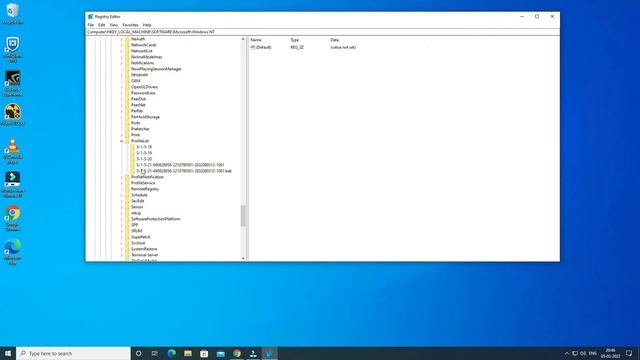Click the tree pane scroll up arrow
Image resolution: width=640 pixels, height=360 pixels.
click(x=243, y=39)
